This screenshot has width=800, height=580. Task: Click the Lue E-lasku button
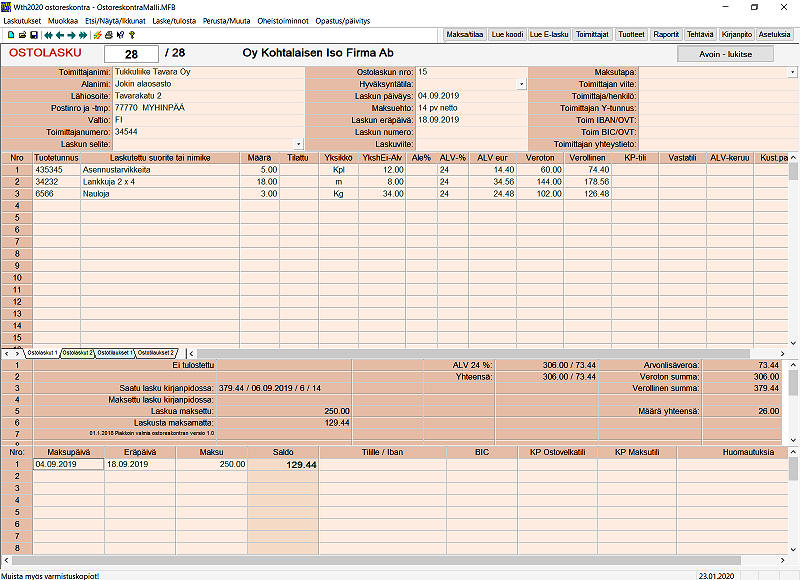point(549,34)
